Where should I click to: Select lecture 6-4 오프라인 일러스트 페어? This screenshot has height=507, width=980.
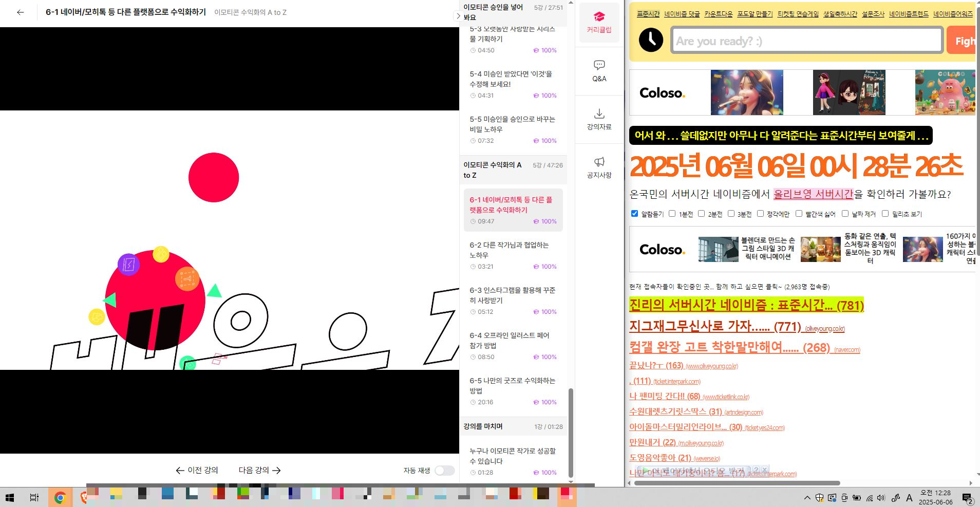click(513, 346)
